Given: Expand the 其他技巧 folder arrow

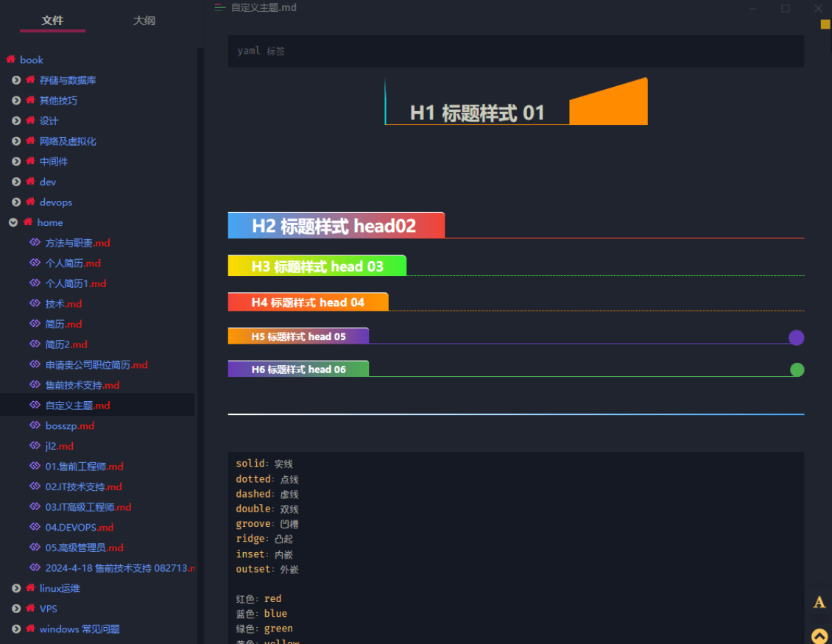Looking at the screenshot, I should 16,100.
